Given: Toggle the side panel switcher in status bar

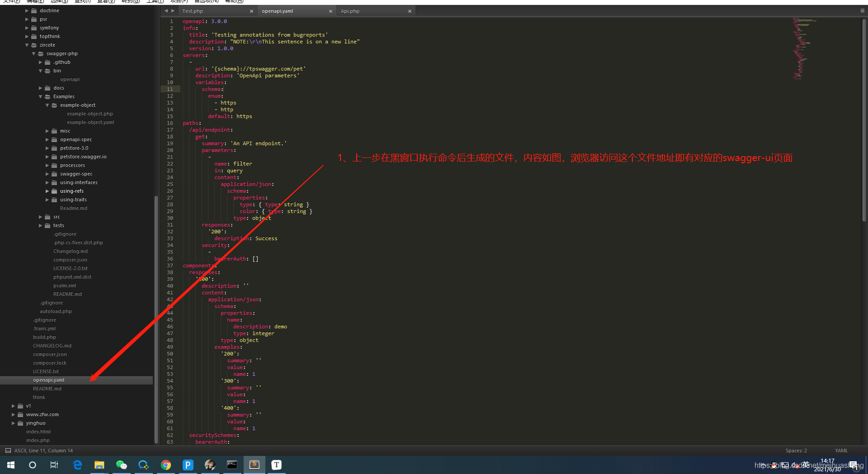Looking at the screenshot, I should point(8,450).
